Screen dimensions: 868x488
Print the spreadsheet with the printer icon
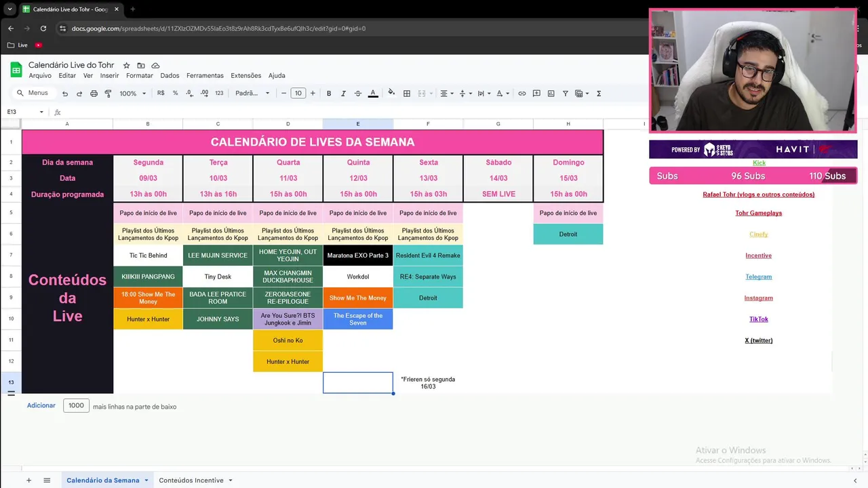[x=94, y=94]
